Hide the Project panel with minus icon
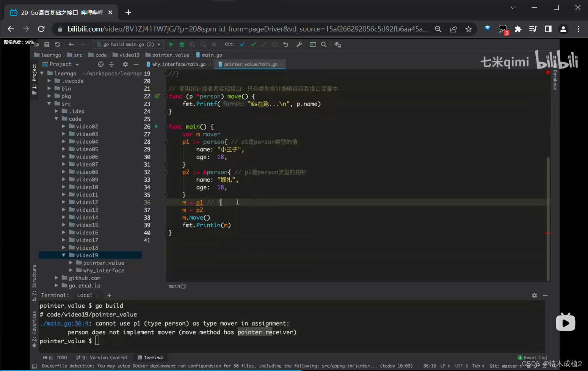This screenshot has width=588, height=371. (136, 64)
